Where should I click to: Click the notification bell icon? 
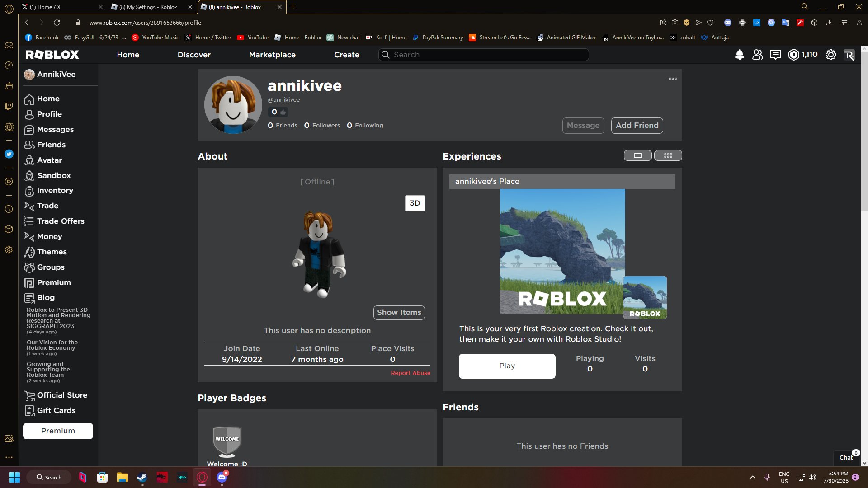739,54
